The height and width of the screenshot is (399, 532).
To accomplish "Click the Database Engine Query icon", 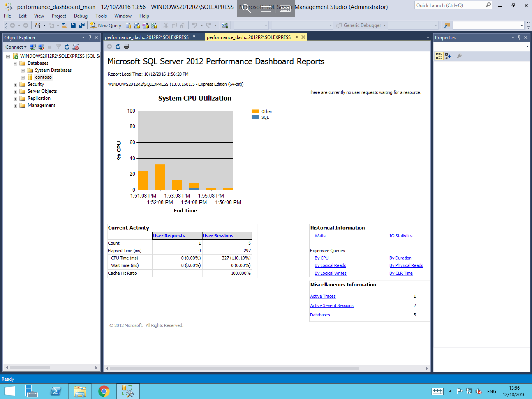I will (129, 26).
